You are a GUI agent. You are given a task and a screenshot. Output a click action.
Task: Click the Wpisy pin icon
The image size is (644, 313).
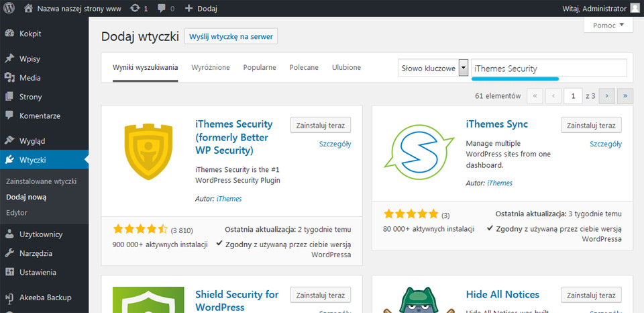(9, 59)
